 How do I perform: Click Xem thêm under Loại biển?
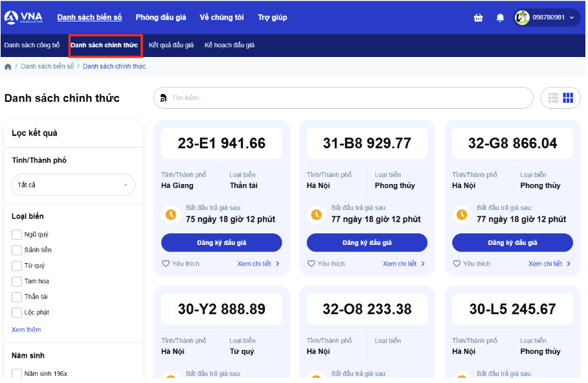coord(27,330)
